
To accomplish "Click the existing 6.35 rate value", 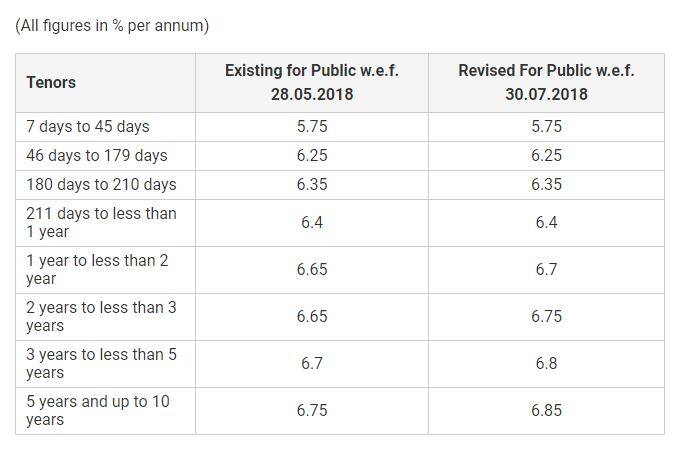I will click(x=312, y=184).
